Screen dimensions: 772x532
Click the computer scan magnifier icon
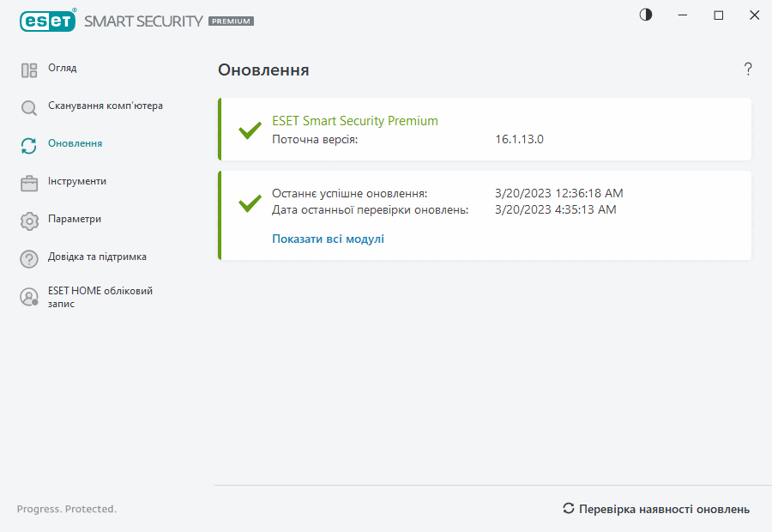click(x=29, y=108)
